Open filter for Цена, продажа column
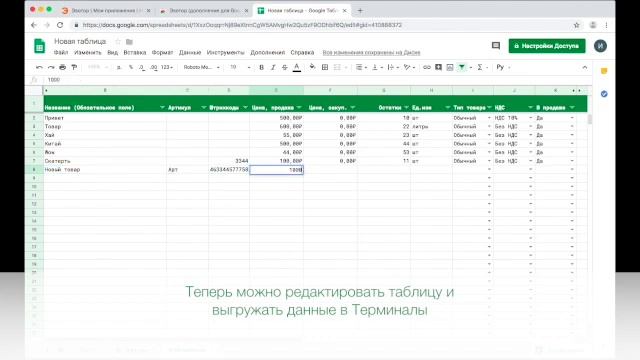 299,107
